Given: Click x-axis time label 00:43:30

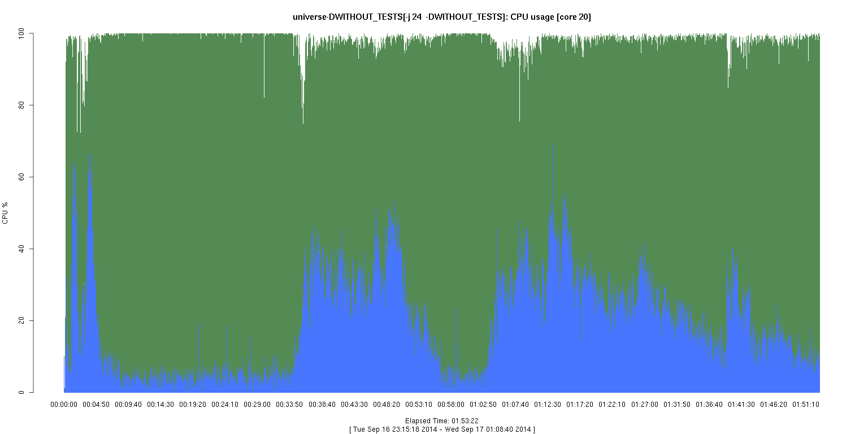Looking at the screenshot, I should click(354, 405).
